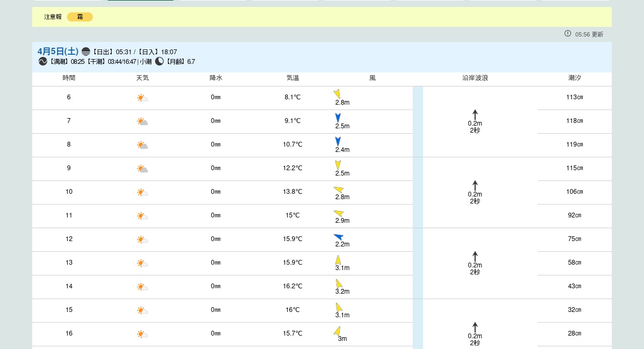This screenshot has width=644, height=349.
Task: Select the 16.2℃ temperature cell
Action: click(292, 287)
